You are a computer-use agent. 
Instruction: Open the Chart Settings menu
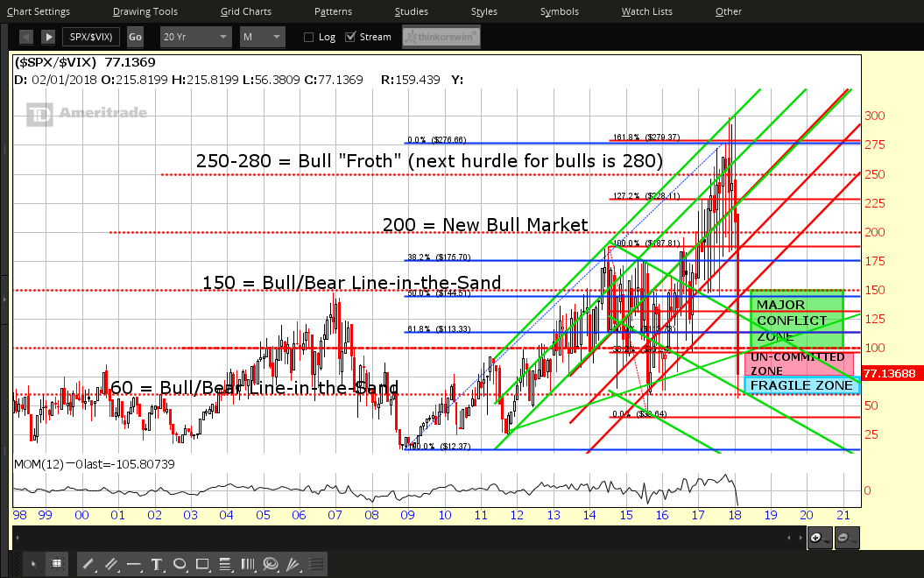pos(40,11)
